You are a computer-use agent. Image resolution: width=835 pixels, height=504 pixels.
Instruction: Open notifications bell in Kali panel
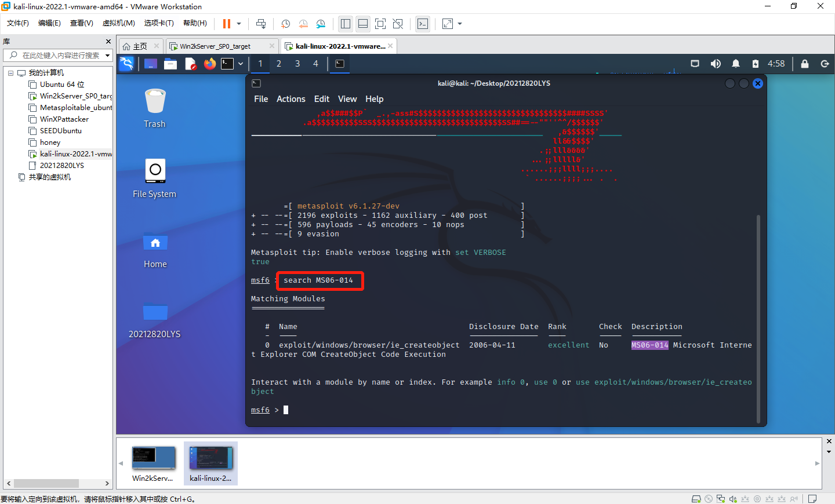point(736,64)
